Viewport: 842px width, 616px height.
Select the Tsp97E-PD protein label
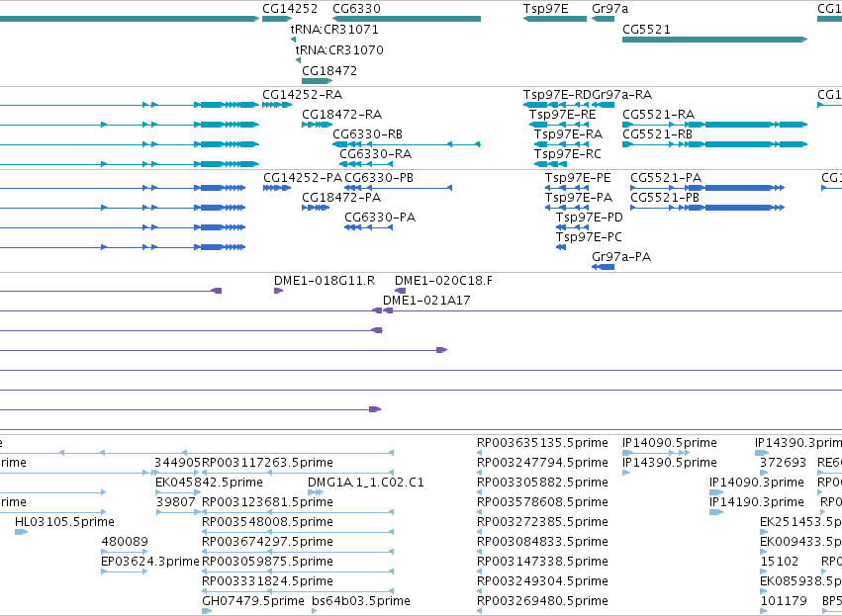click(589, 218)
